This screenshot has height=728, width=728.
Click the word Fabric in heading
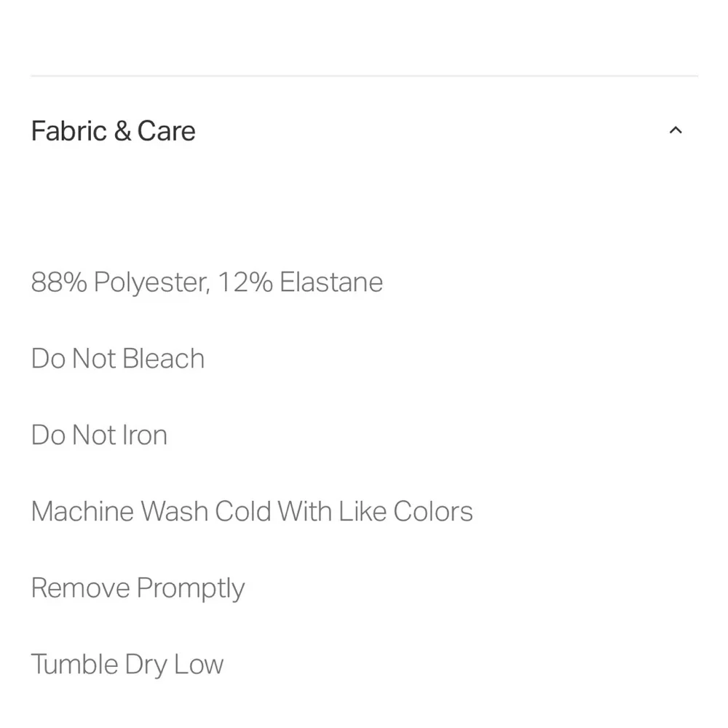pos(69,131)
